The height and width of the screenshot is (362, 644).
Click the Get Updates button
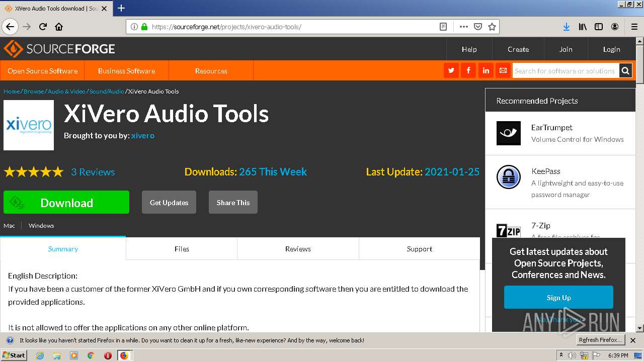(169, 202)
